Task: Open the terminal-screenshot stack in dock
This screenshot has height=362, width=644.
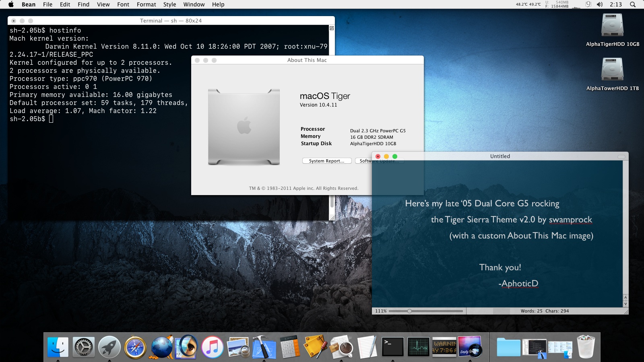Action: click(x=535, y=348)
